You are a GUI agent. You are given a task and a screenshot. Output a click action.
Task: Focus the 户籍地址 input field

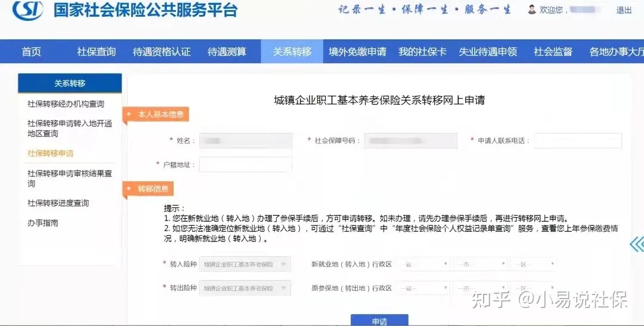tap(246, 164)
